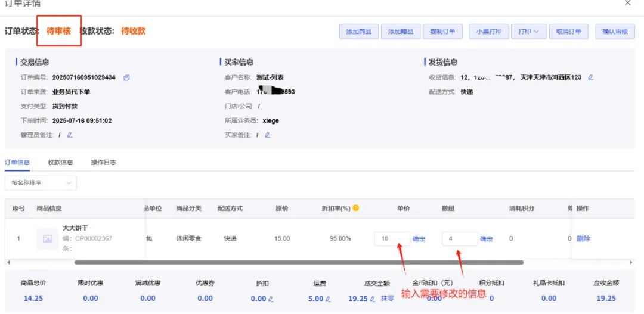Edit the freight (运费) pencil icon
The width and height of the screenshot is (644, 314).
tap(328, 299)
